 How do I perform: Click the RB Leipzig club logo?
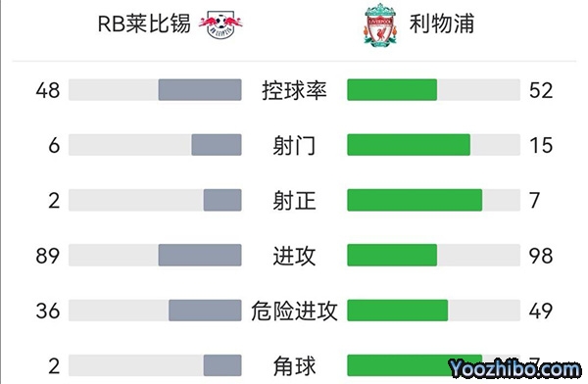(x=220, y=24)
